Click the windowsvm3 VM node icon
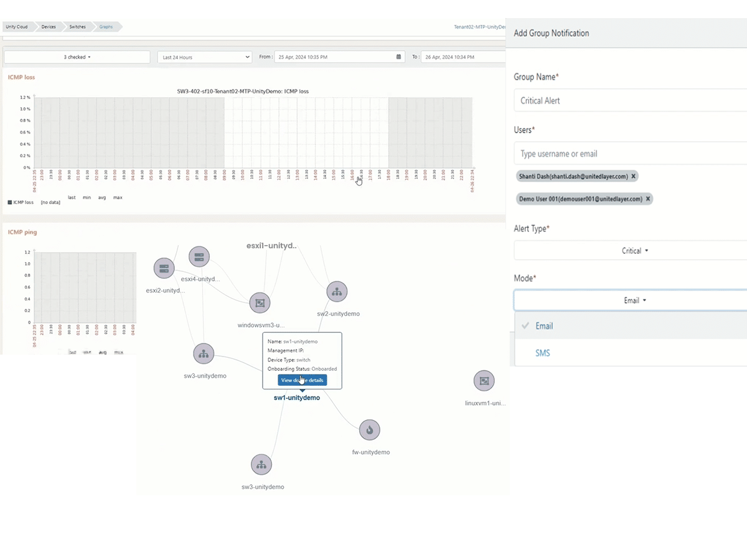Viewport: 747px width, 560px height. 260,303
